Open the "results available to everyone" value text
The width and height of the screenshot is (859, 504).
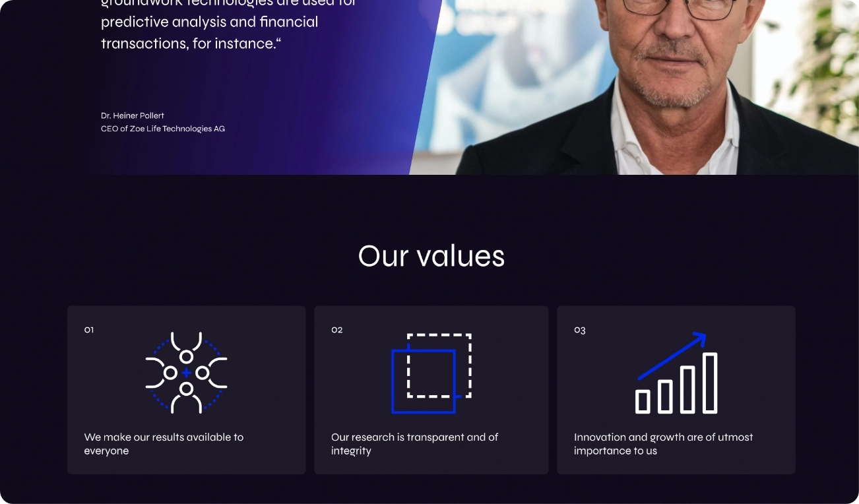tap(164, 444)
